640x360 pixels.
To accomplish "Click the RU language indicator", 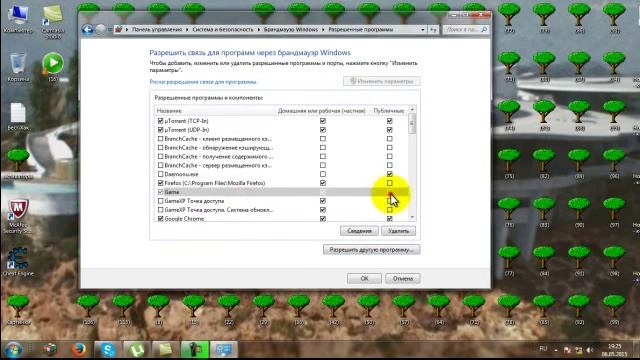I will coord(543,349).
